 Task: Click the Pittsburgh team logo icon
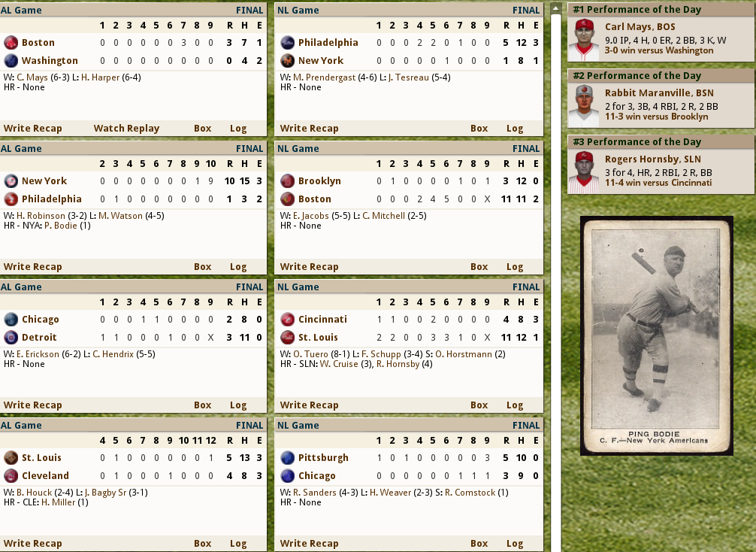[287, 457]
